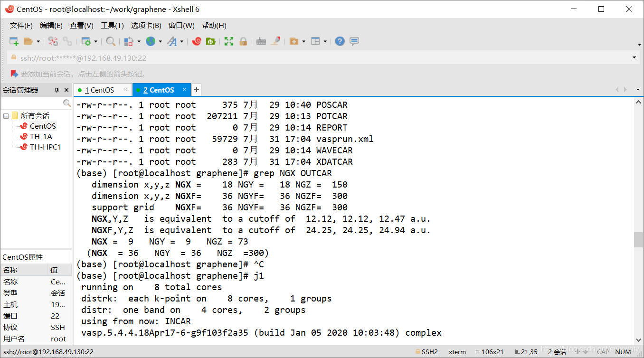Create a new session connection
This screenshot has width=644, height=358.
(x=13, y=41)
